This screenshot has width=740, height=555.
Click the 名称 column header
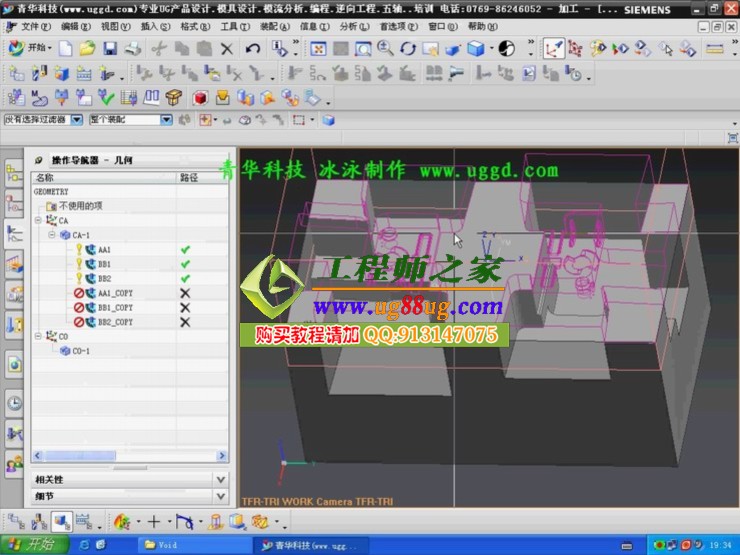[104, 177]
